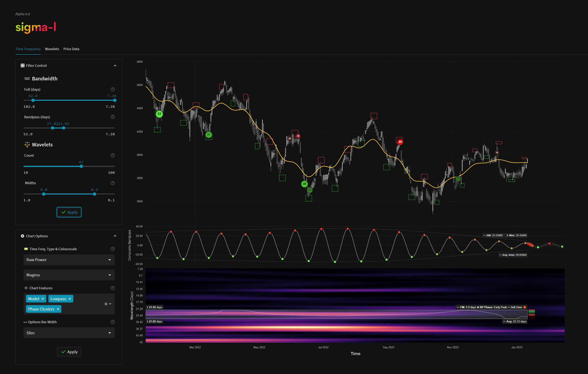Open help for Chart Features
Screen dimensions: 588x374
tap(113, 288)
